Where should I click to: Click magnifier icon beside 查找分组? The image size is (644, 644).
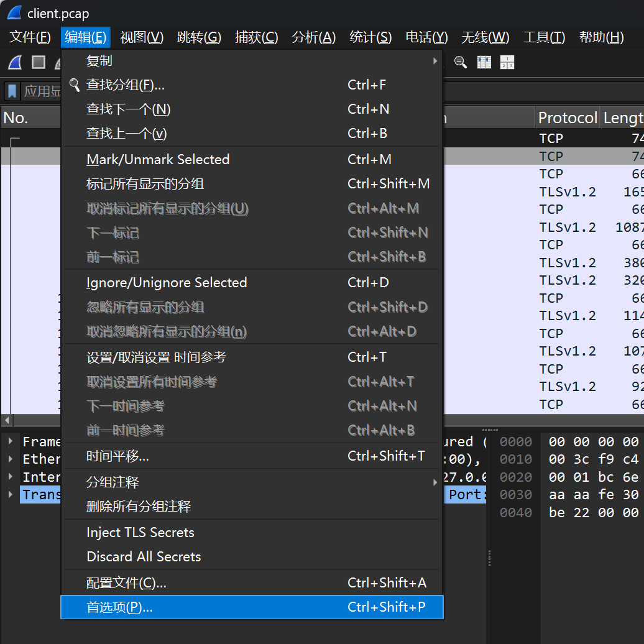tap(75, 85)
